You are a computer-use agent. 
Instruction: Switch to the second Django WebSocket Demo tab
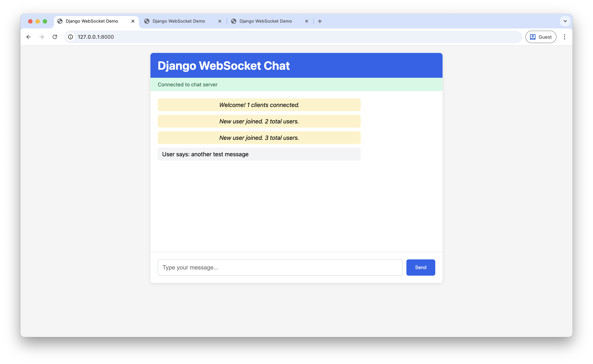(183, 21)
